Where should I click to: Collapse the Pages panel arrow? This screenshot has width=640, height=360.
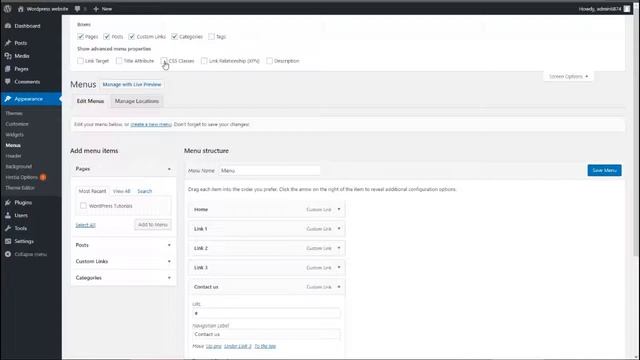[x=169, y=169]
